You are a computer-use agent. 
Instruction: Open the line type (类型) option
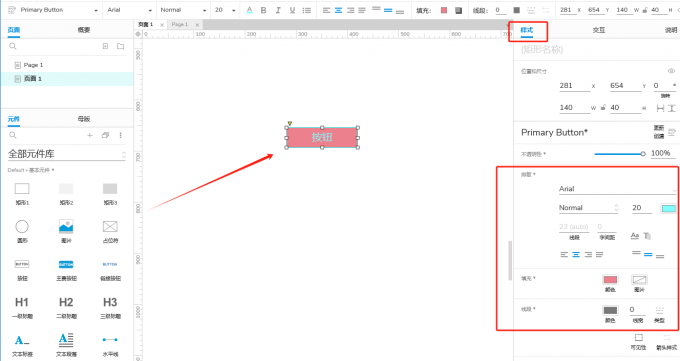(x=659, y=315)
